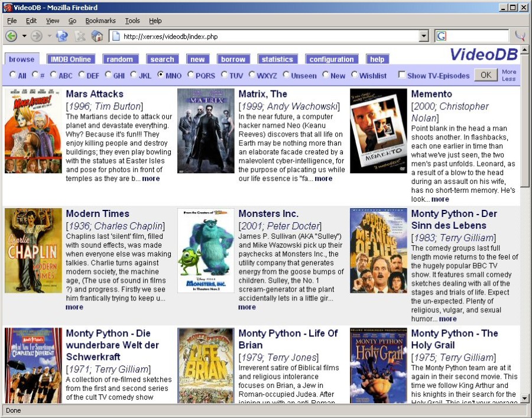532x418 pixels.
Task: Select the # filter radio button
Action: tap(35, 74)
